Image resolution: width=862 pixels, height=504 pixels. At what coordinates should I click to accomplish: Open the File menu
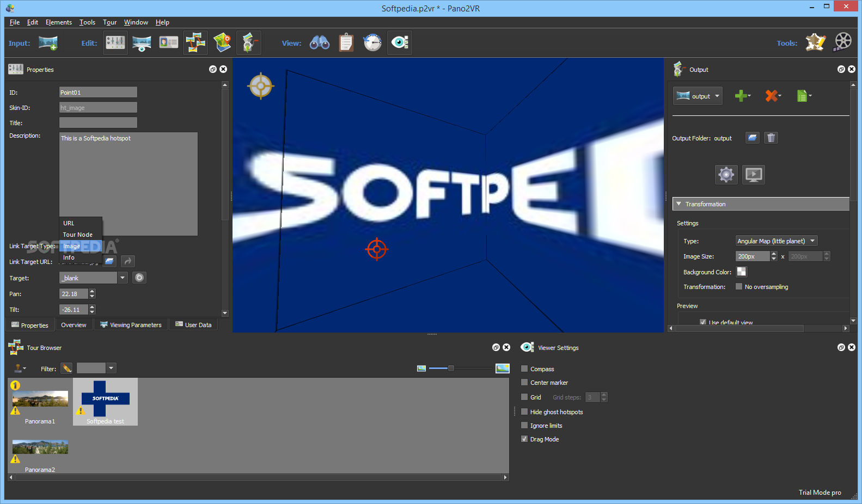point(15,22)
